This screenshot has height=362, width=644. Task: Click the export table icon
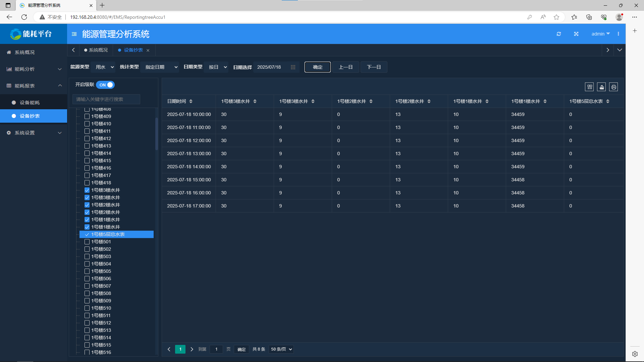601,87
